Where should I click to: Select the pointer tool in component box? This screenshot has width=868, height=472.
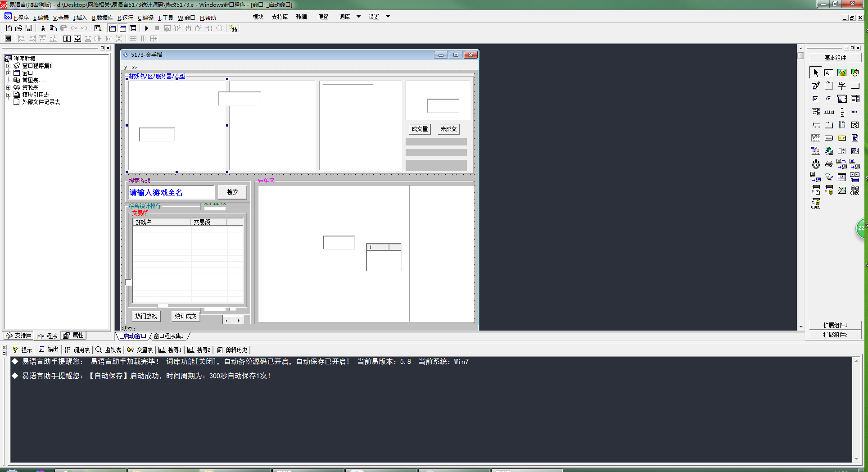pos(816,73)
